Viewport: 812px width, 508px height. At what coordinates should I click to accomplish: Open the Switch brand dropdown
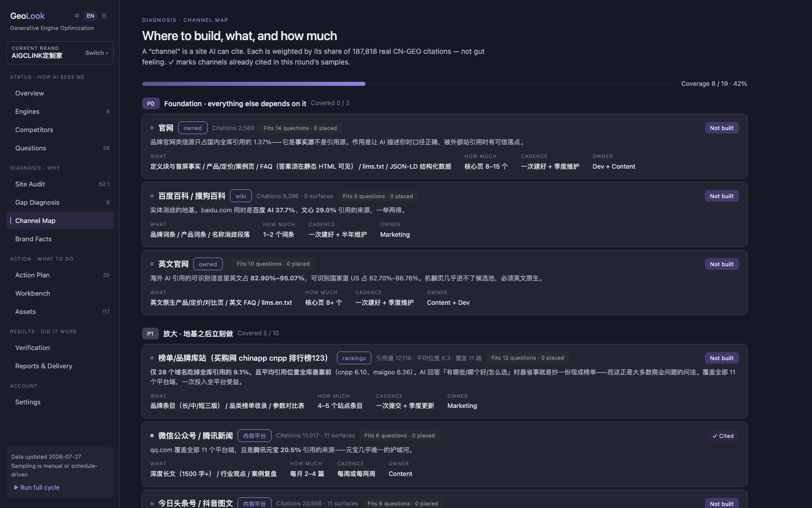coord(96,53)
